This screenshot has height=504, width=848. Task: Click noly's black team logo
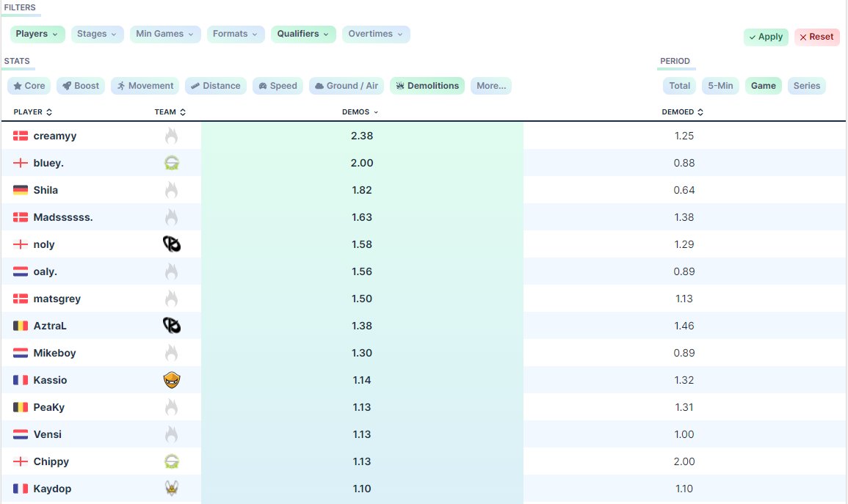pyautogui.click(x=172, y=244)
